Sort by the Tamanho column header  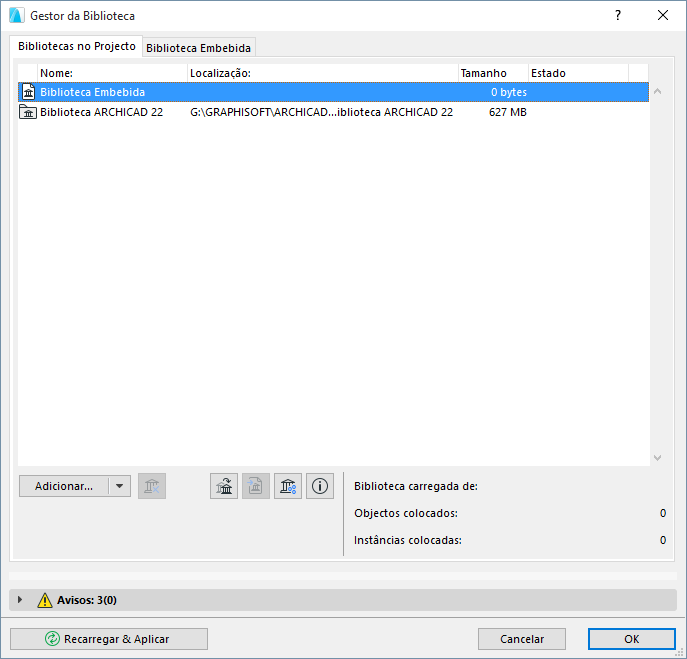point(493,73)
